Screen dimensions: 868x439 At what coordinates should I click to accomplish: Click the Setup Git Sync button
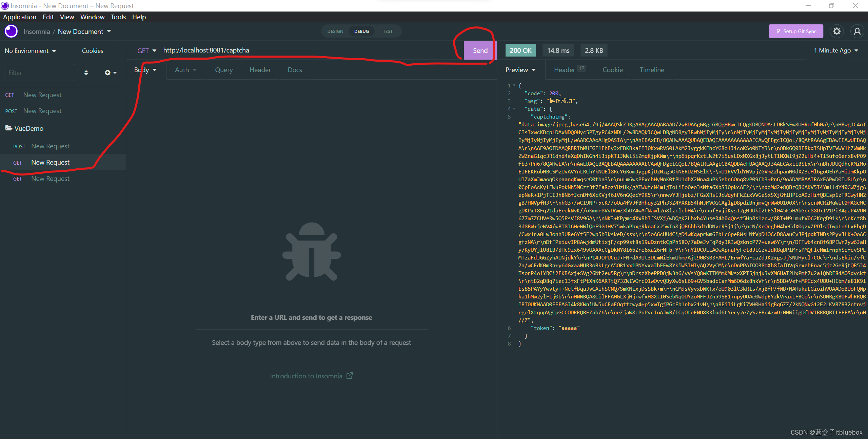point(796,31)
